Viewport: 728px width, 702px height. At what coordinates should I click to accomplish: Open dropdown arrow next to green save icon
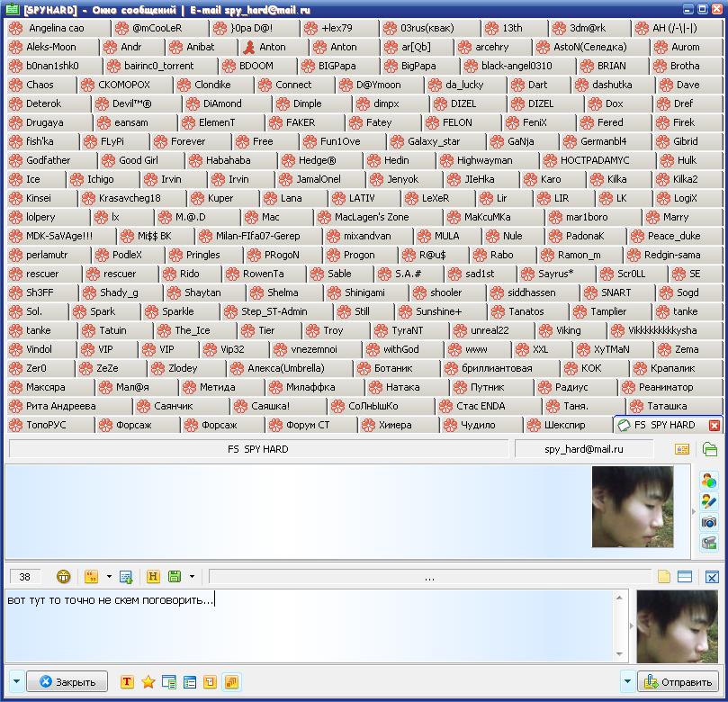pos(191,577)
